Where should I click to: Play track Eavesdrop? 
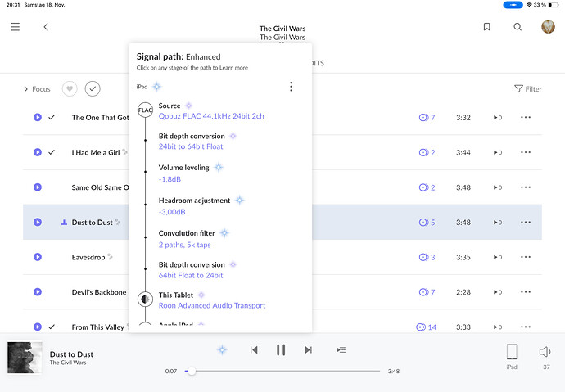(38, 257)
